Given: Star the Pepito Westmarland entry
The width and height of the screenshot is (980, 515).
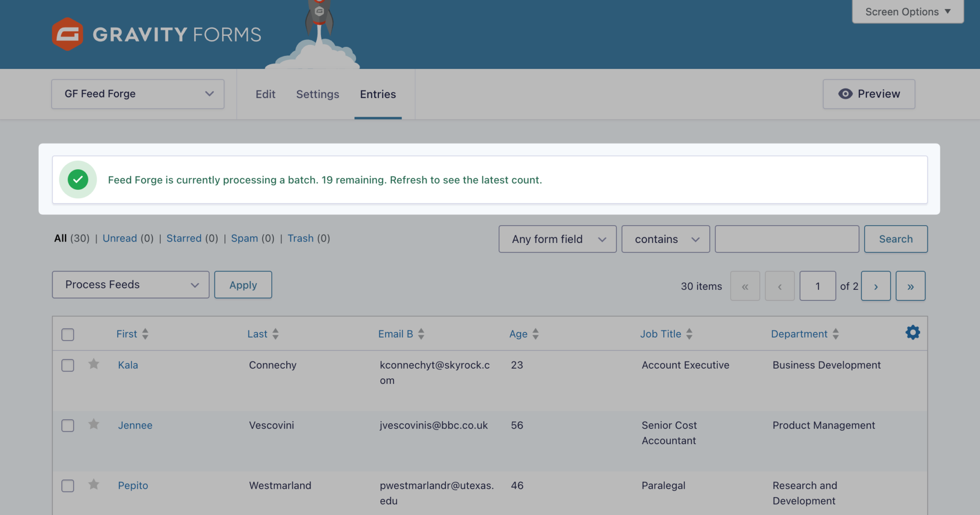Looking at the screenshot, I should coord(94,485).
